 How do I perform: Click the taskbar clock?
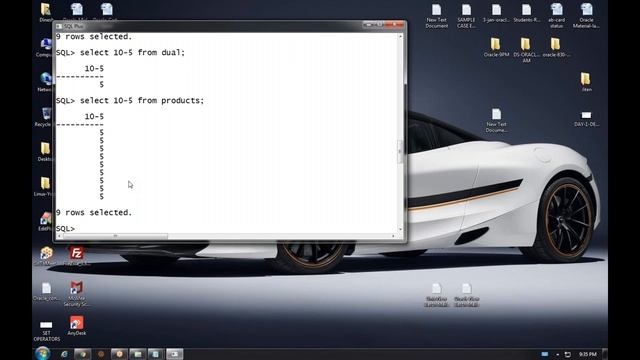coord(587,354)
